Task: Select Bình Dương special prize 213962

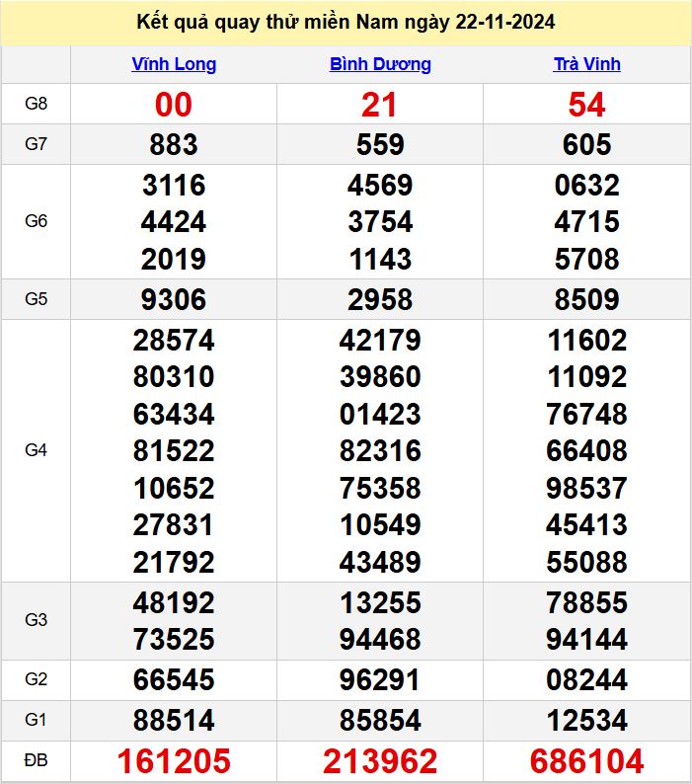Action: coord(380,761)
